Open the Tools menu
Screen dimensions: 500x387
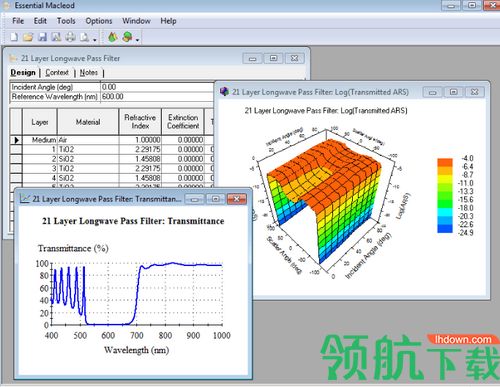(66, 21)
